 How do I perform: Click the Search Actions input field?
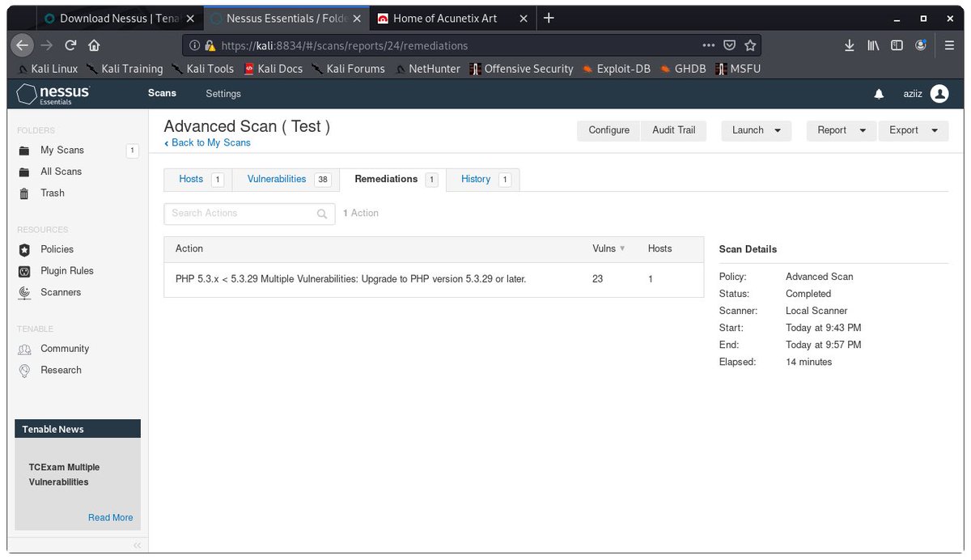click(x=249, y=214)
